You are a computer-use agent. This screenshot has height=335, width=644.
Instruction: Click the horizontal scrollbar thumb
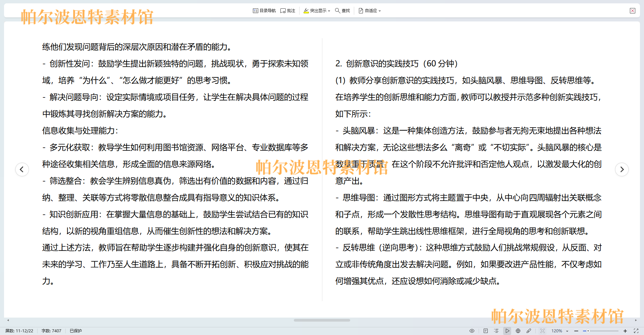point(322,320)
